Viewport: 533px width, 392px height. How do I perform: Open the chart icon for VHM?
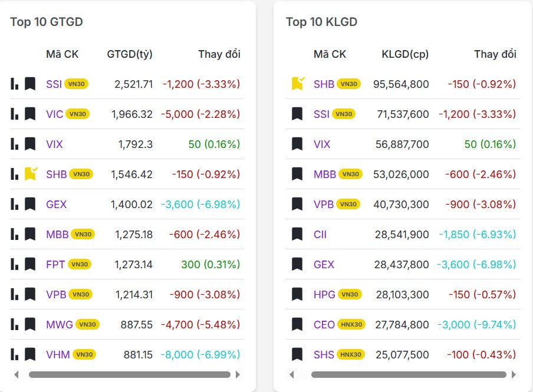(15, 354)
